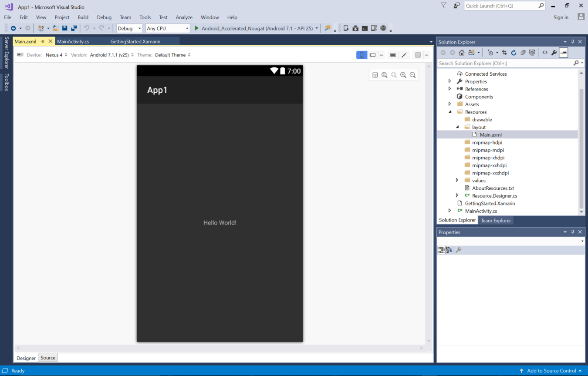Start debugging on Android_Accelerated_Nougat emulator

196,28
